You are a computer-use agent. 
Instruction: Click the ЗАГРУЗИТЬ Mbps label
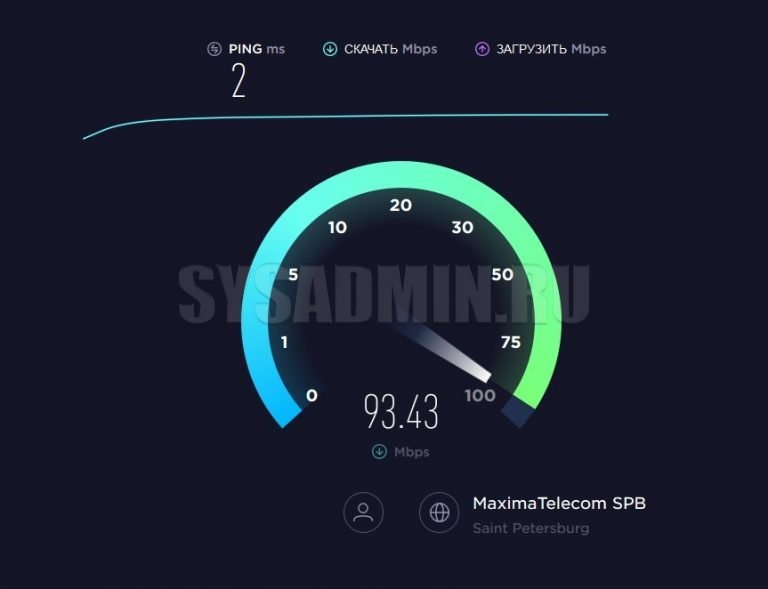pos(552,49)
